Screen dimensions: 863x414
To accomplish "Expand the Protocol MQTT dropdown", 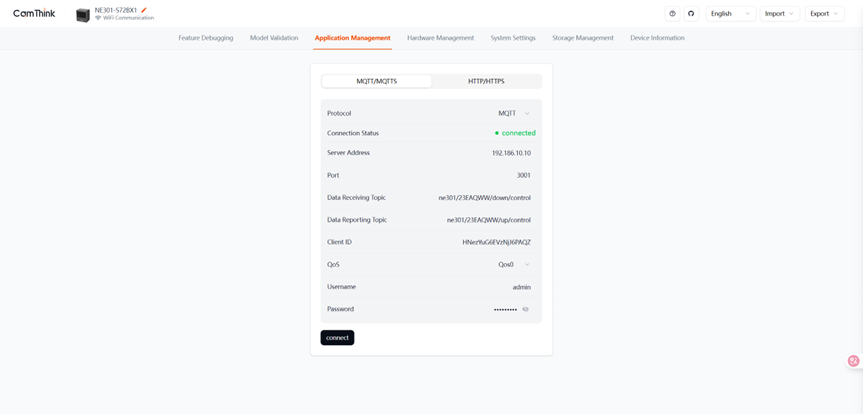I will [x=514, y=113].
